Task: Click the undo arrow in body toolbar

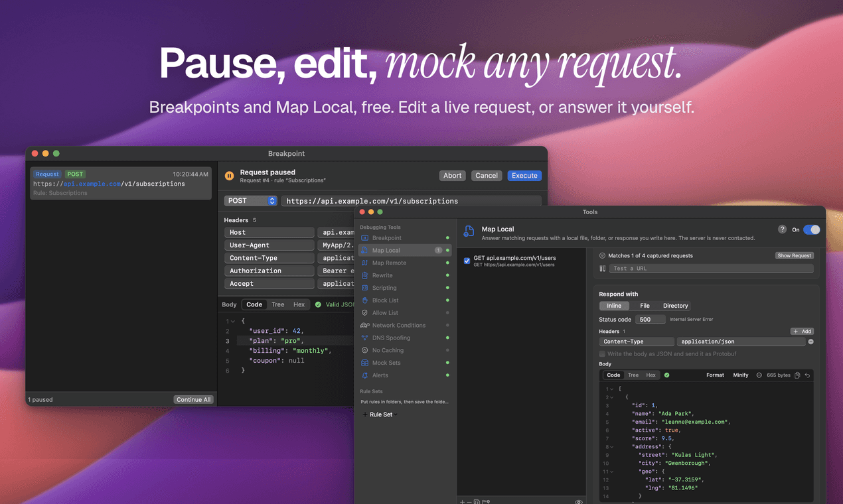Action: (807, 375)
